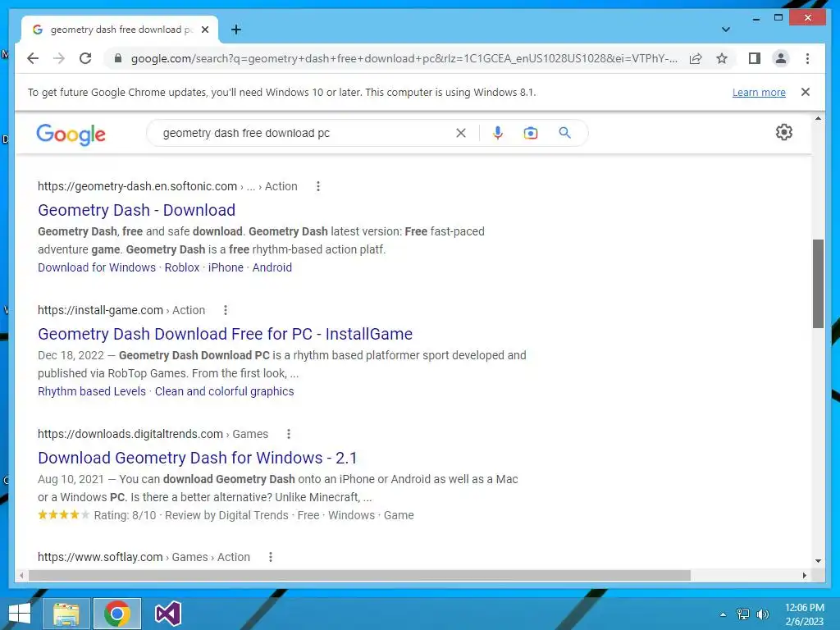840x630 pixels.
Task: Click the scroll down arrow
Action: click(x=818, y=561)
